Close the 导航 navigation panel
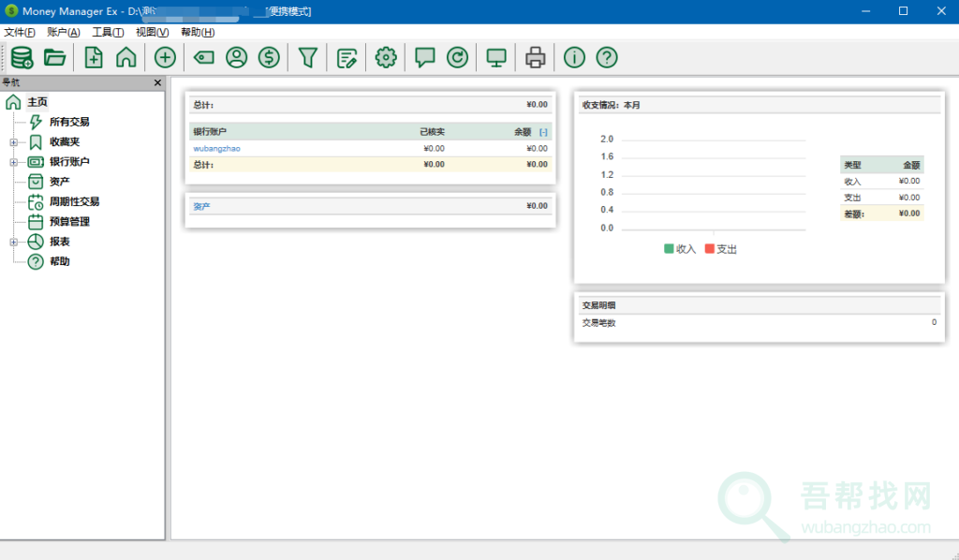Viewport: 959px width, 560px height. pyautogui.click(x=157, y=83)
